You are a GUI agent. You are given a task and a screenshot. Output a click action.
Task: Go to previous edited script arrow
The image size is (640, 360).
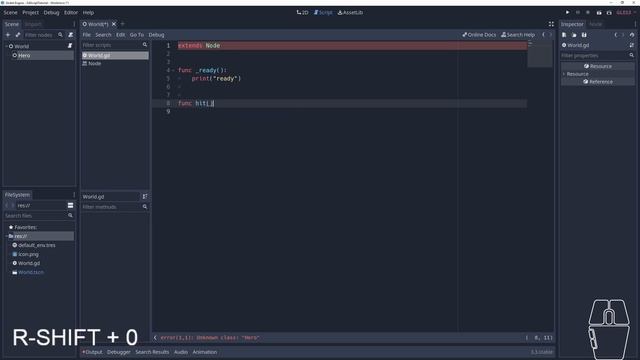[x=543, y=35]
